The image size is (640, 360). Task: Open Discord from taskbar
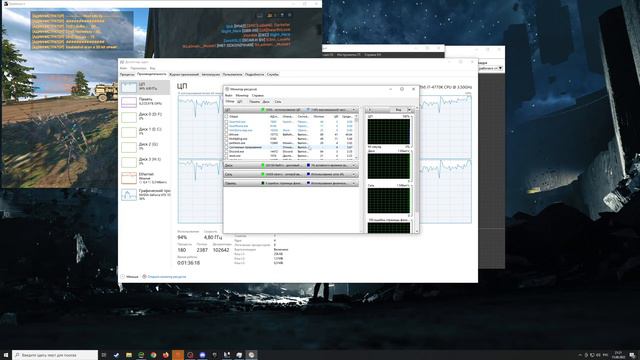pos(202,355)
